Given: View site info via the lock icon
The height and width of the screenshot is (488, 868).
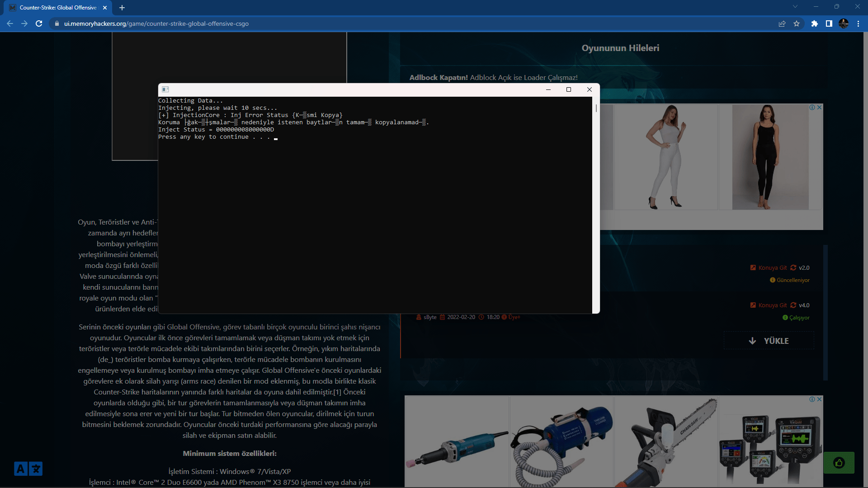Looking at the screenshot, I should pyautogui.click(x=57, y=23).
